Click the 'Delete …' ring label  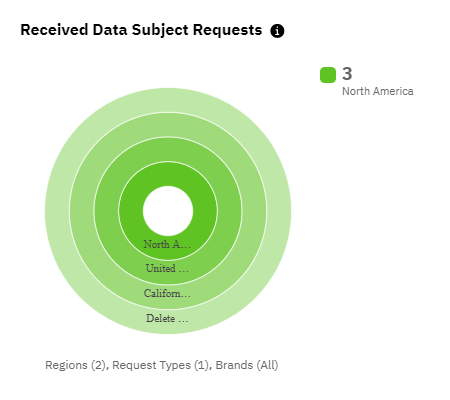(167, 318)
